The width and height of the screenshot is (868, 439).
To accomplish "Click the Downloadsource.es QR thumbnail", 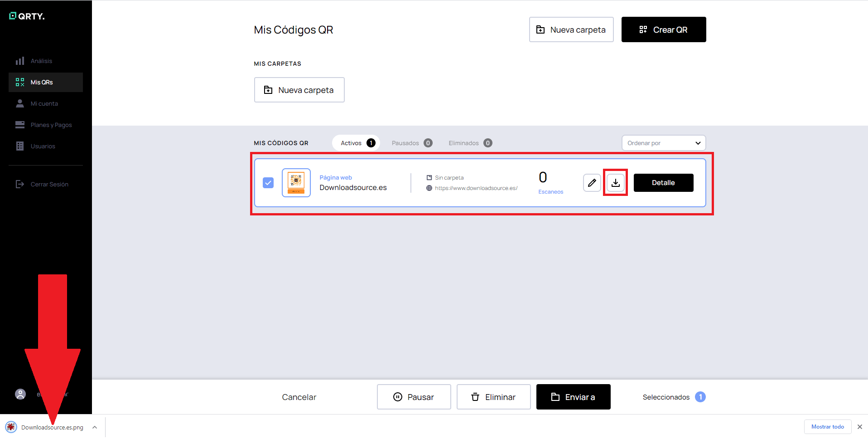I will (296, 183).
